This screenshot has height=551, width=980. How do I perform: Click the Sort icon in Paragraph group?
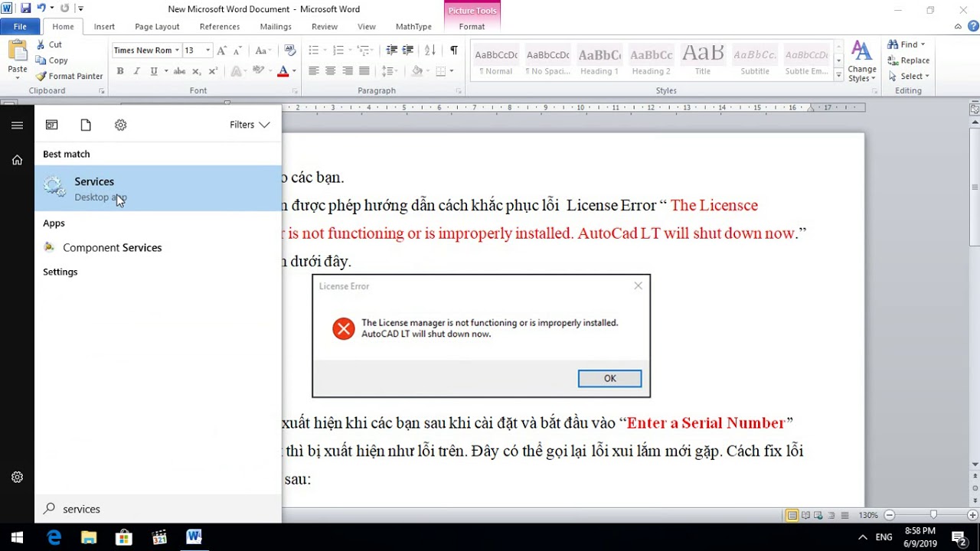[x=430, y=51]
